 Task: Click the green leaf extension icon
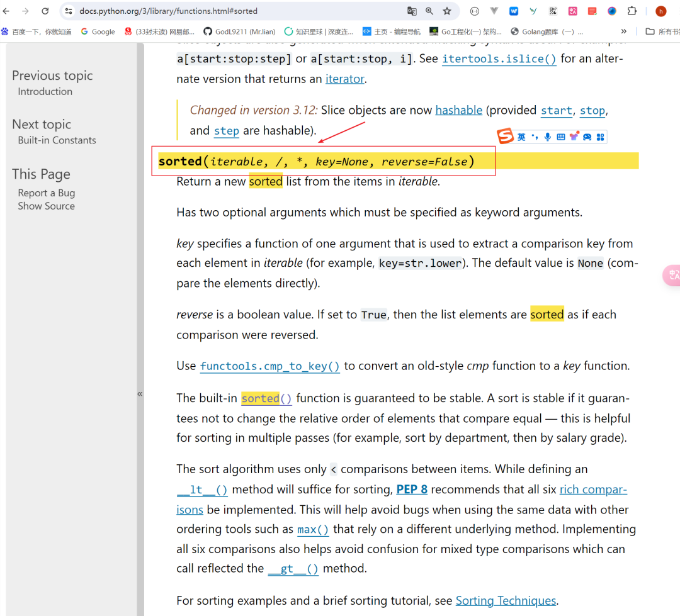click(x=533, y=11)
